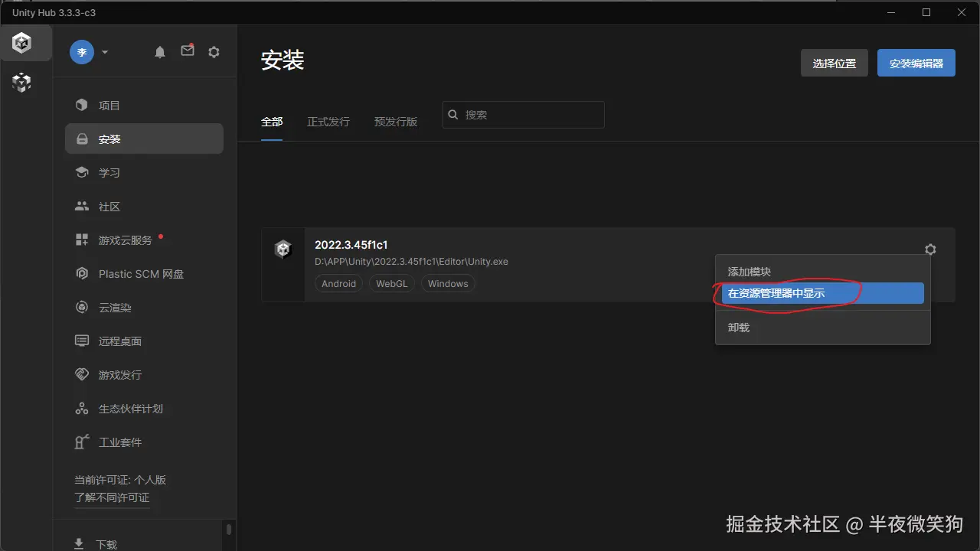This screenshot has height=551, width=980.
Task: Open 生态伙伴计划 in the sidebar
Action: pyautogui.click(x=144, y=409)
